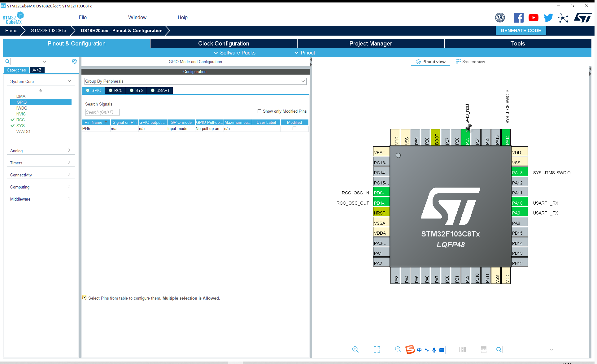
Task: Open the Pinout dropdown menu
Action: click(x=305, y=53)
